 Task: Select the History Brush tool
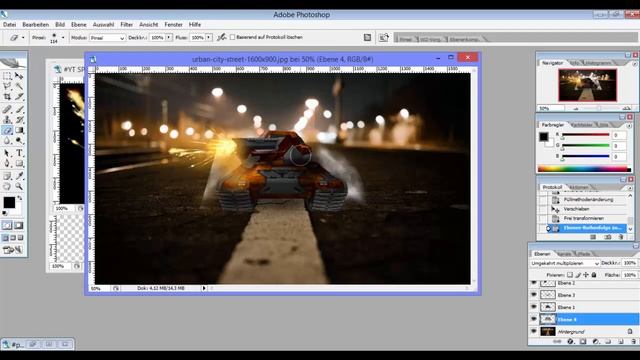(19, 120)
